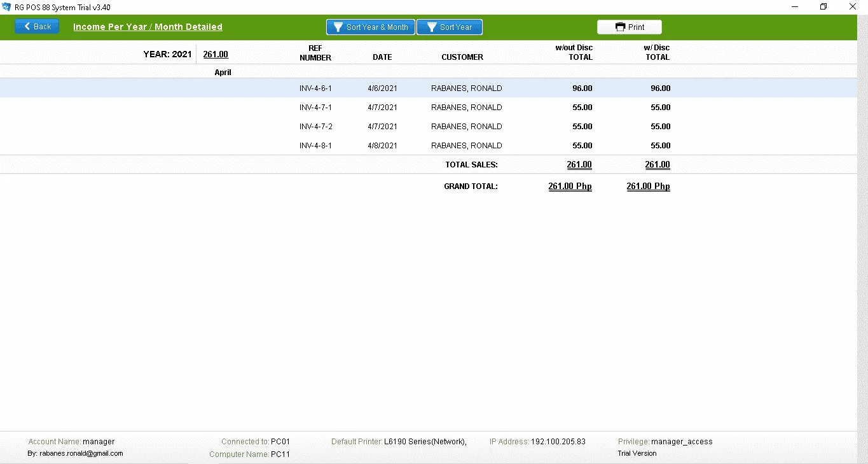Image resolution: width=868 pixels, height=464 pixels.
Task: Click the Sort Year filter button
Action: pos(450,27)
